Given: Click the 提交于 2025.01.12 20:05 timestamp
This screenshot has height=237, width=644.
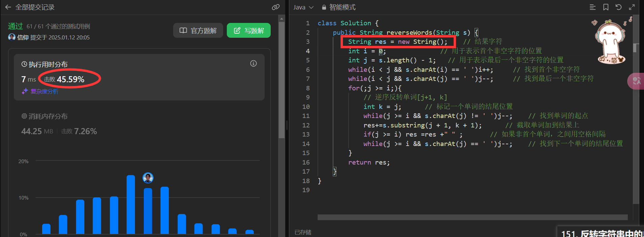Looking at the screenshot, I should [x=60, y=37].
